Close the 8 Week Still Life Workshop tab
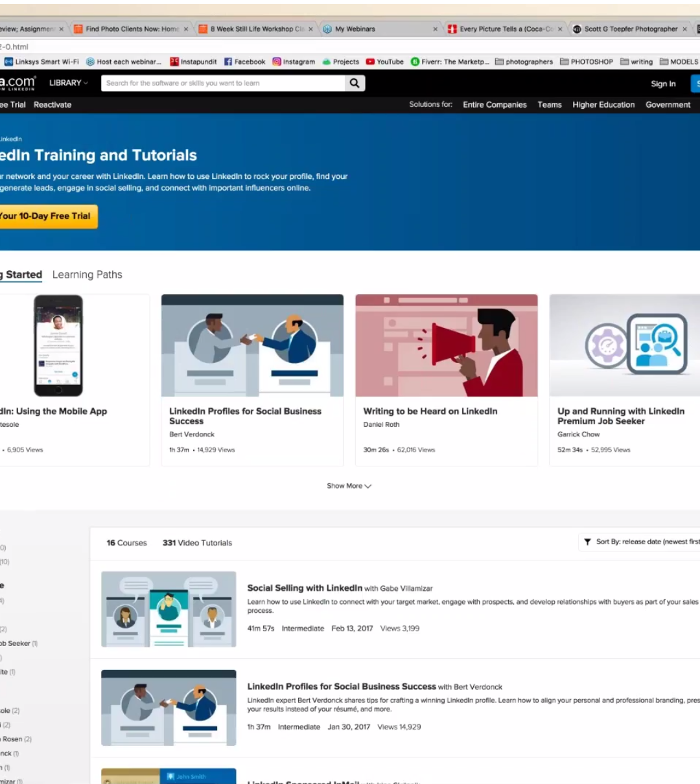 click(310, 29)
